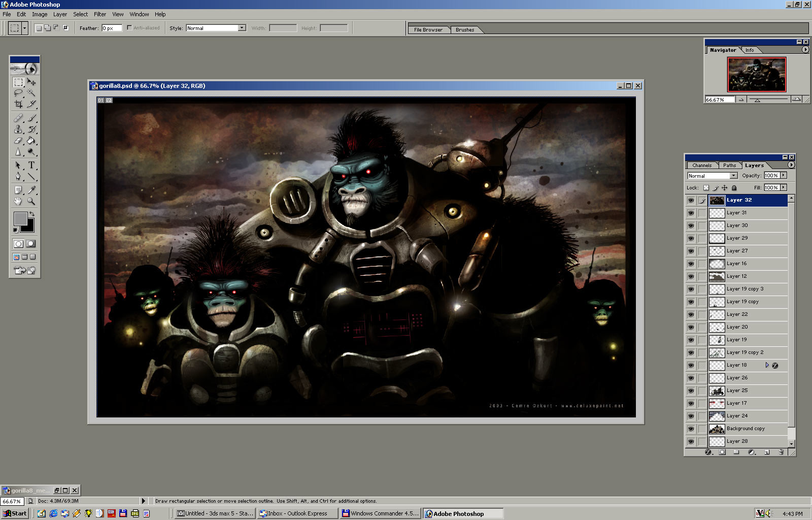The width and height of the screenshot is (812, 520).
Task: Activate the Zoom tool
Action: (31, 202)
